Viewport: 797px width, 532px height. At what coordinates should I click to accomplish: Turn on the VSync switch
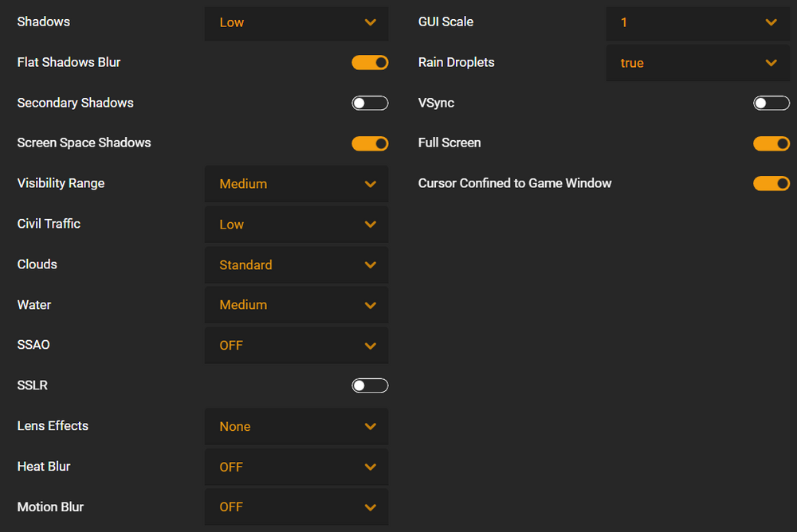(771, 103)
